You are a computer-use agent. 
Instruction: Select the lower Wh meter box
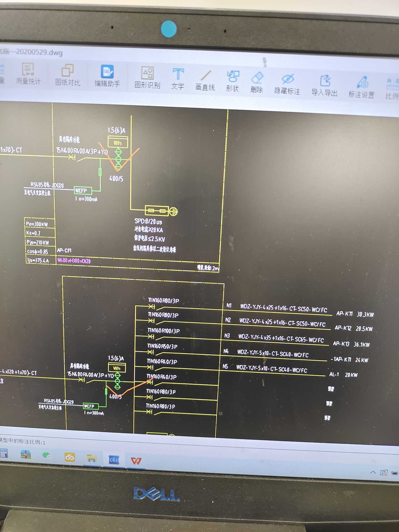[117, 368]
